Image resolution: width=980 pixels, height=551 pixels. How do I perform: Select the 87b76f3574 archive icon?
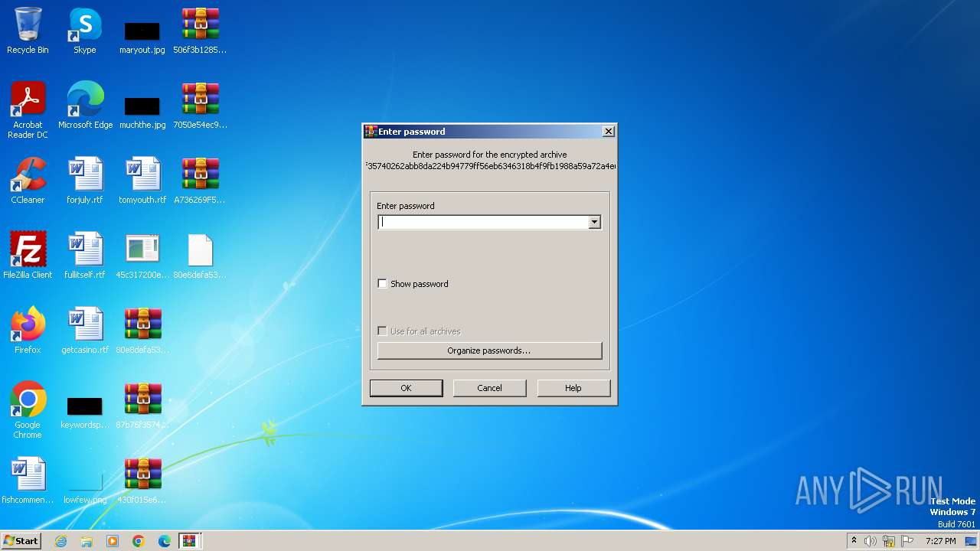(142, 406)
